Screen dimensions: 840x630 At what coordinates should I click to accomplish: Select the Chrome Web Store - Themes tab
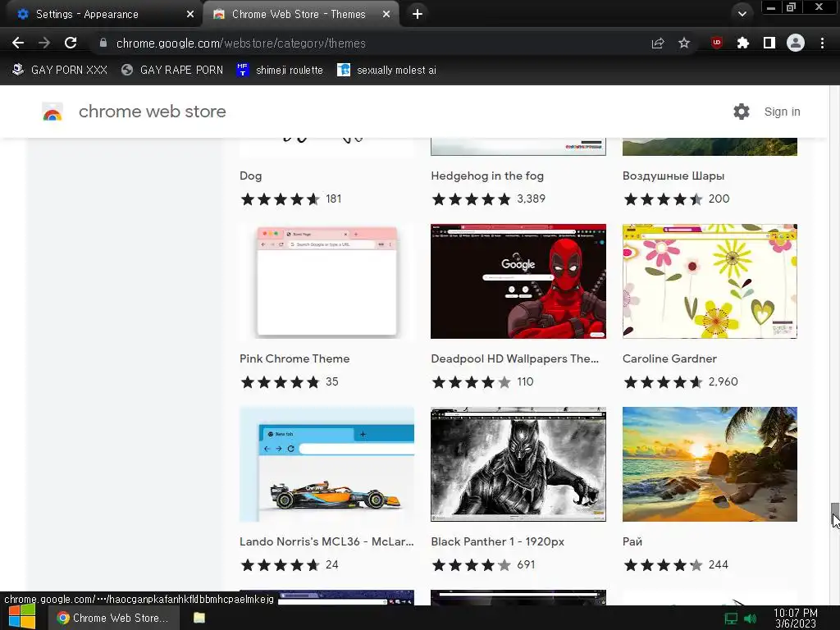(x=300, y=14)
